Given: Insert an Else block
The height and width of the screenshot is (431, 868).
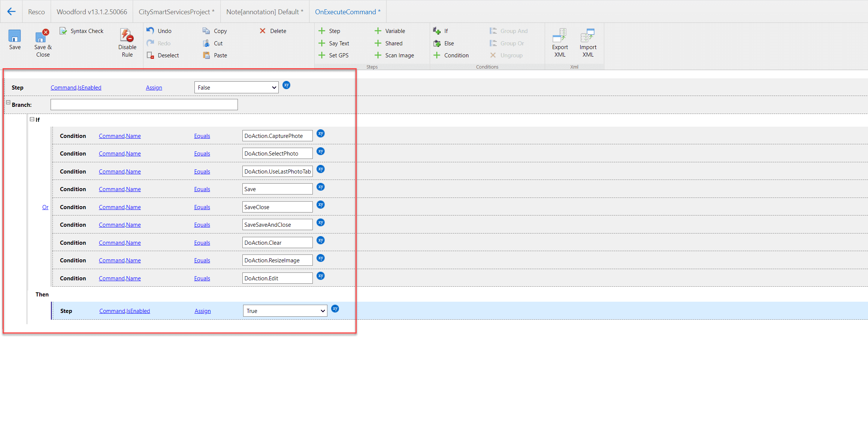Looking at the screenshot, I should point(444,43).
